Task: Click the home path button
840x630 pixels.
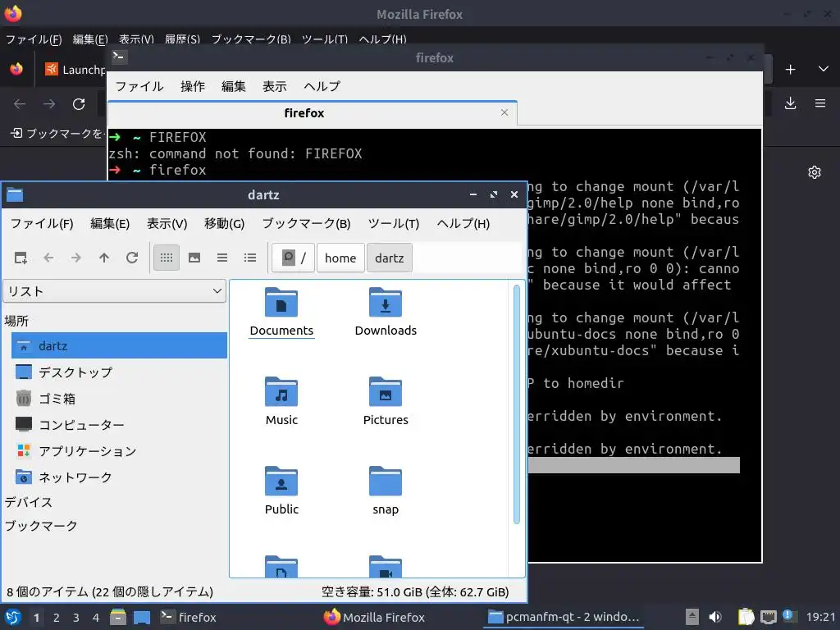Action: 340,258
